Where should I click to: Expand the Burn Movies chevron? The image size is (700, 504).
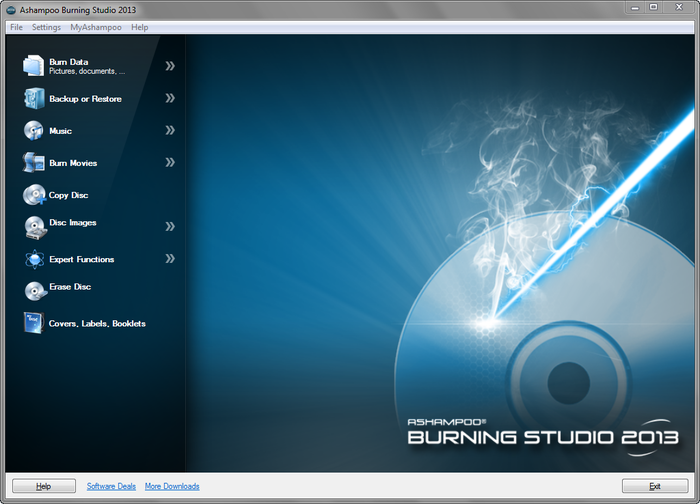(x=170, y=162)
